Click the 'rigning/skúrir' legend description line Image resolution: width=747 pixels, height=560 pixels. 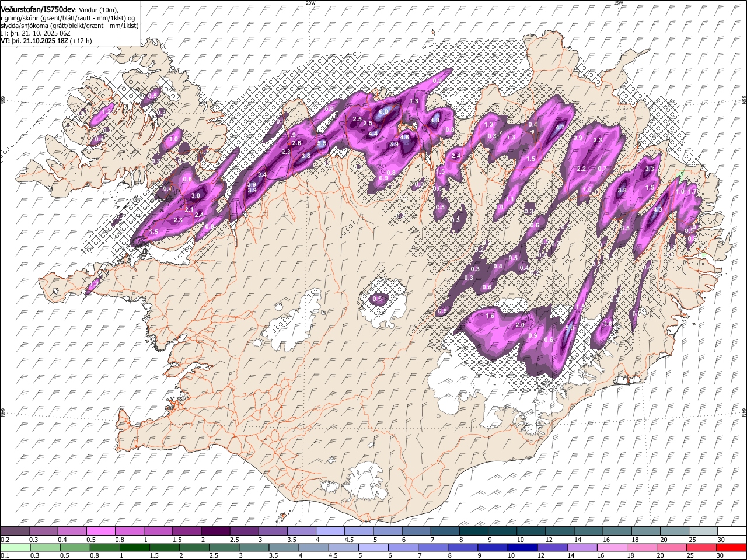click(68, 17)
